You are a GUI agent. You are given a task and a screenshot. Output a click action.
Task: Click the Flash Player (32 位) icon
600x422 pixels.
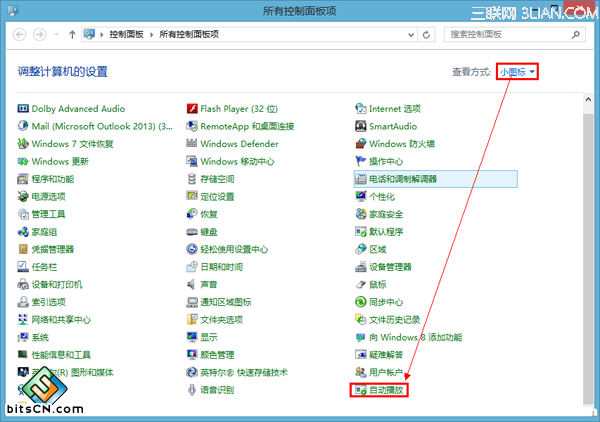point(192,109)
